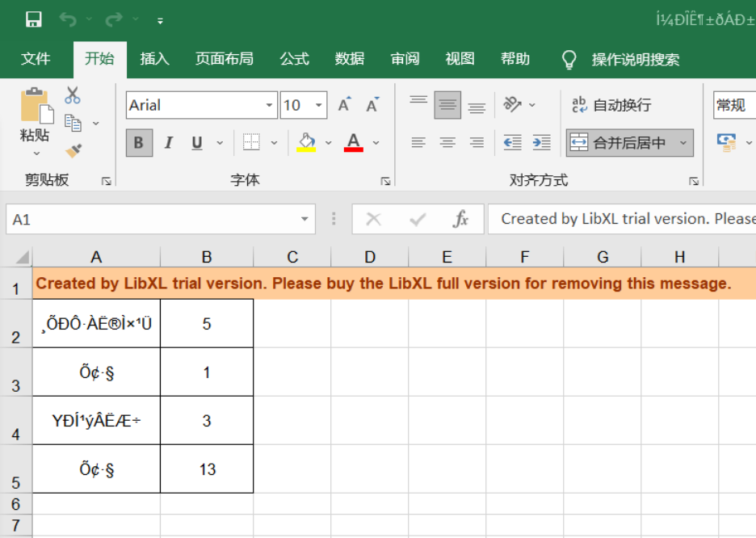Open the Arial font name dropdown

click(269, 106)
